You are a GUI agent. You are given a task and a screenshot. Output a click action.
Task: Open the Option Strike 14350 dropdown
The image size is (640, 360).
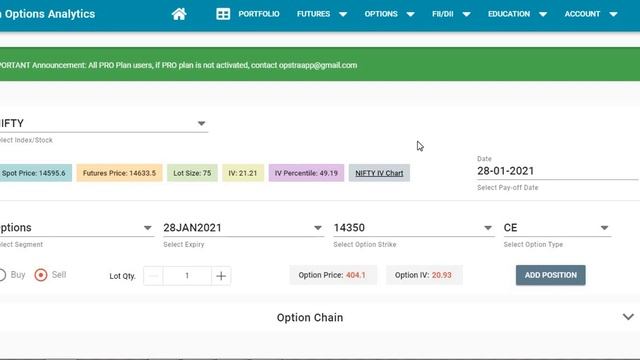coord(413,228)
